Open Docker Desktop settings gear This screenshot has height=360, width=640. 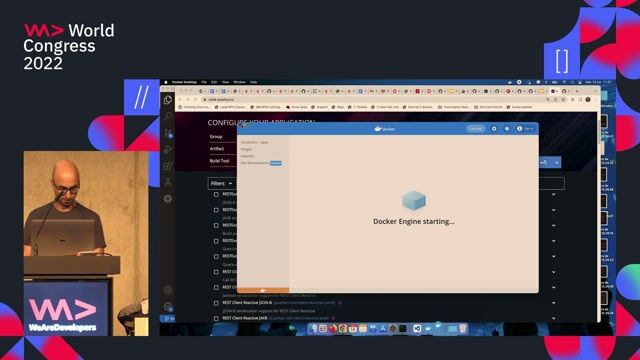(494, 129)
